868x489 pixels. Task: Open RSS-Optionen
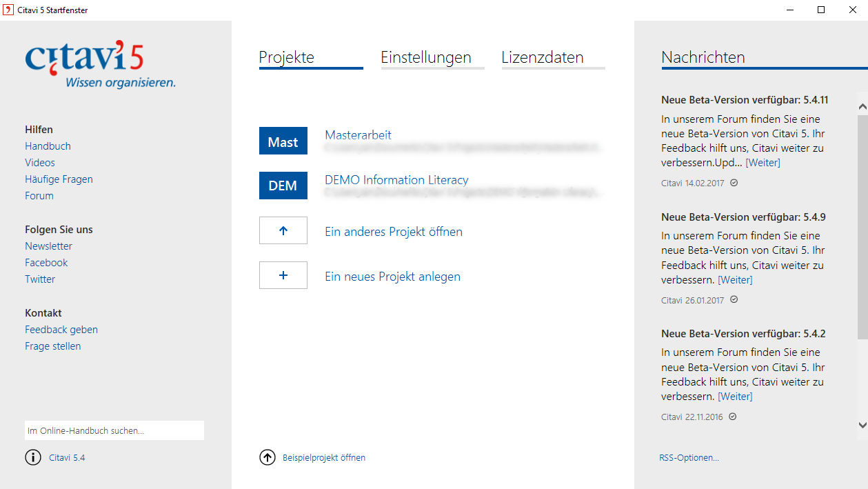[689, 457]
